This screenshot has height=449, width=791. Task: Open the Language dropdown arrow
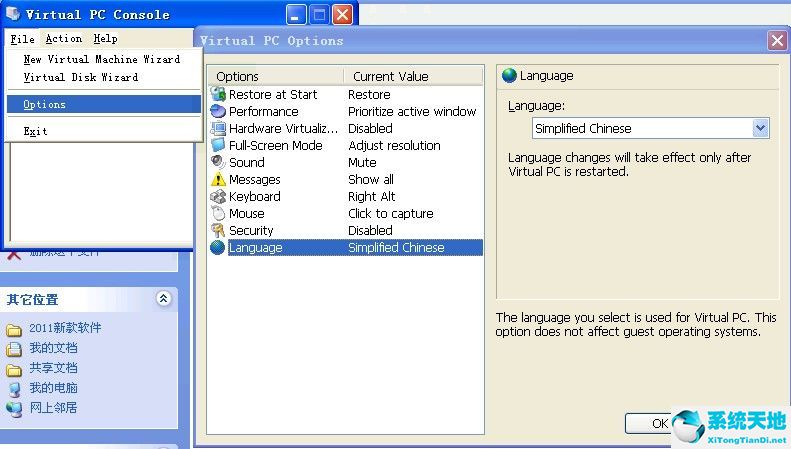click(x=761, y=128)
